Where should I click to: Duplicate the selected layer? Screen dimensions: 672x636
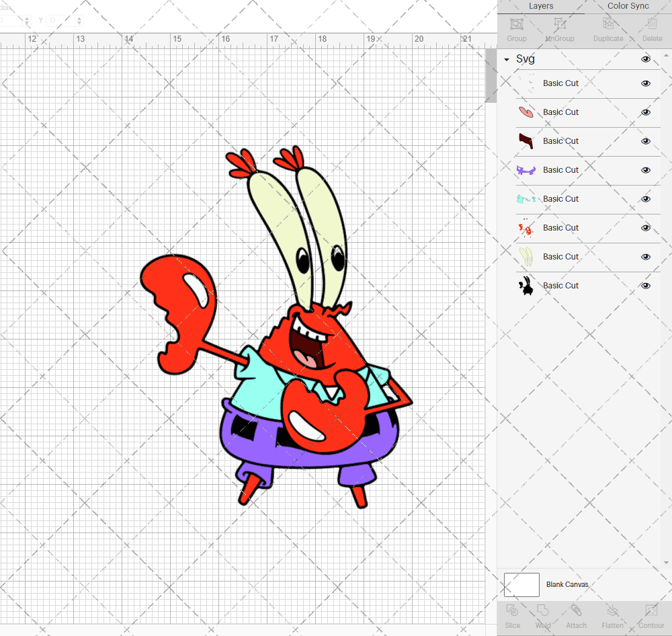click(607, 24)
